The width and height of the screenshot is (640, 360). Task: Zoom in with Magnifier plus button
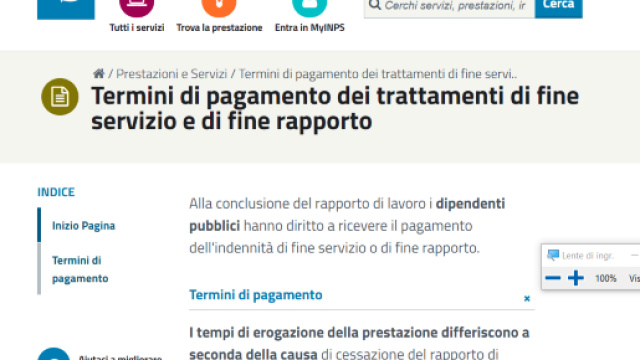point(576,278)
